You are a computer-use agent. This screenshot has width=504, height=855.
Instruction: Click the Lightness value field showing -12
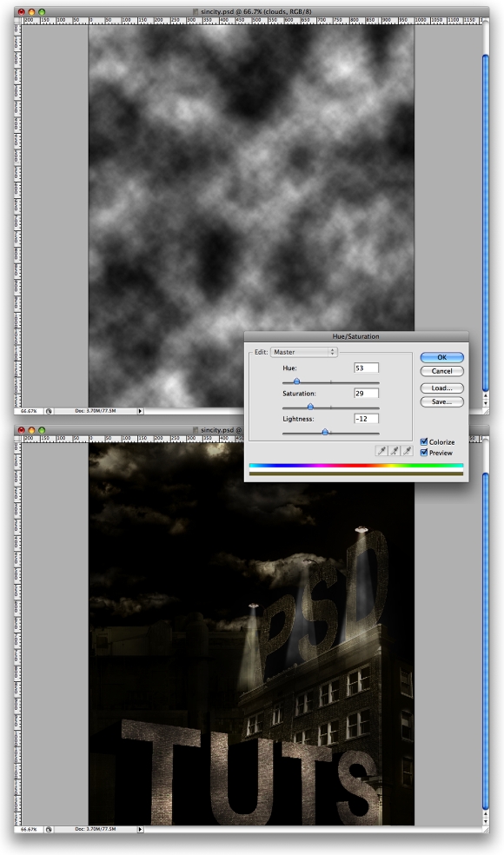click(366, 419)
